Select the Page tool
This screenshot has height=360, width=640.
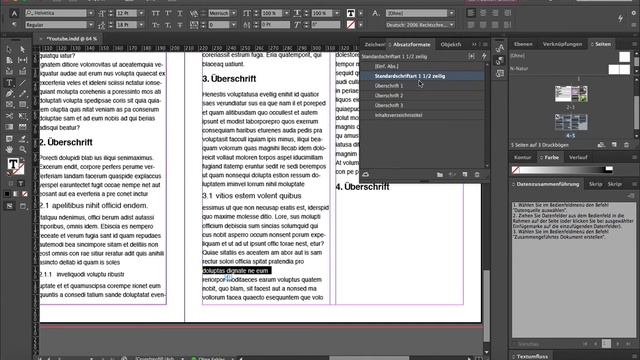(9, 60)
